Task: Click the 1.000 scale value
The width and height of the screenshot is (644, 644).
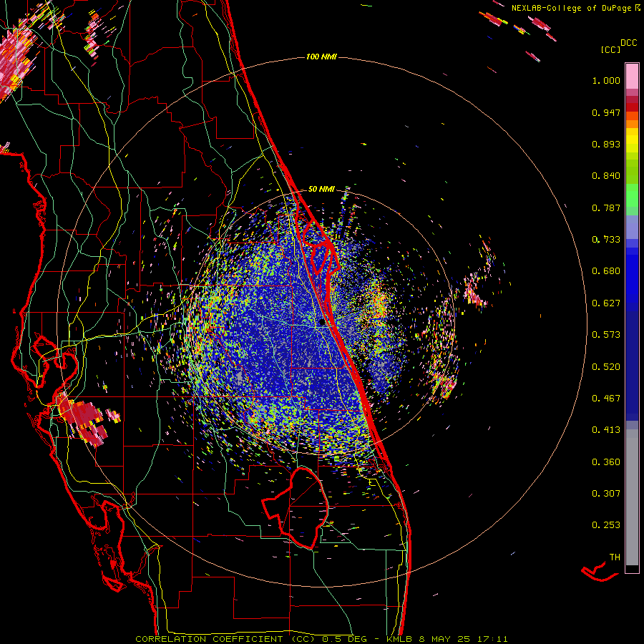Action: coord(606,80)
